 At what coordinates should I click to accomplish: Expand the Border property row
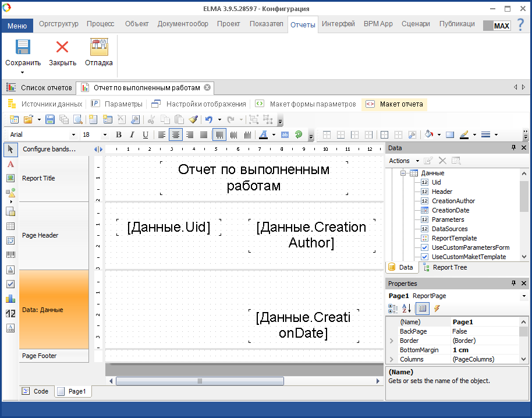(x=392, y=341)
